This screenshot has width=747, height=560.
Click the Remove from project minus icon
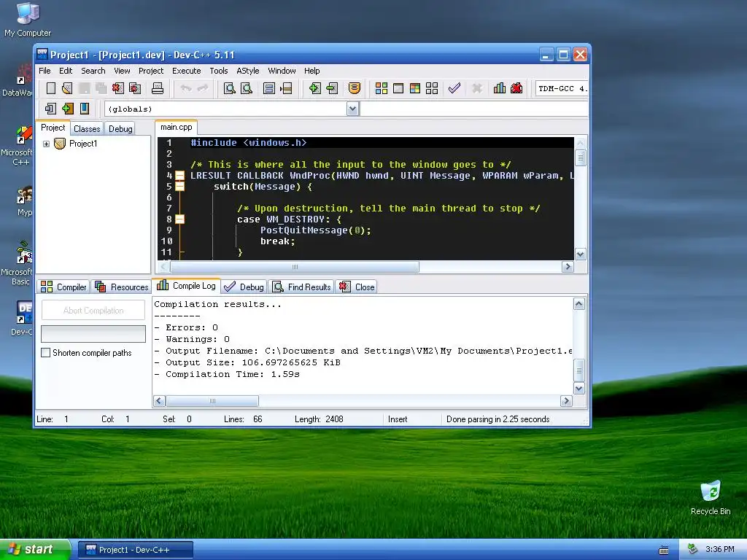(332, 88)
